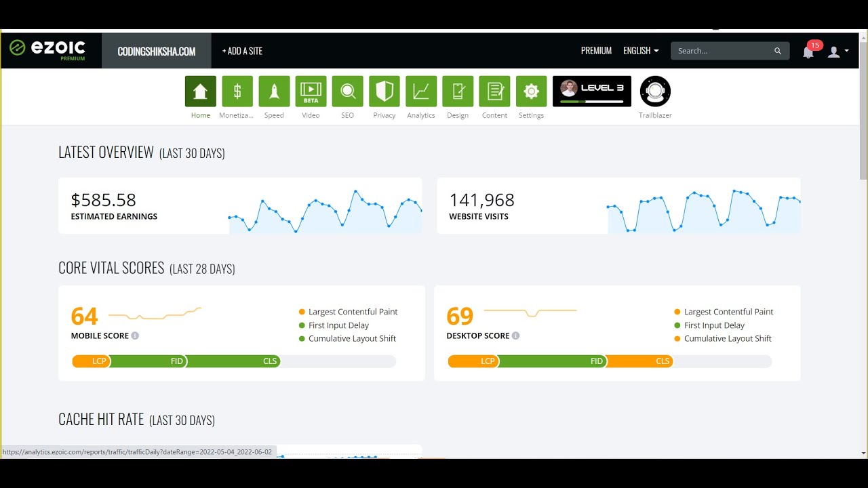Open the Privacy shield icon
868x488 pixels.
click(x=384, y=91)
